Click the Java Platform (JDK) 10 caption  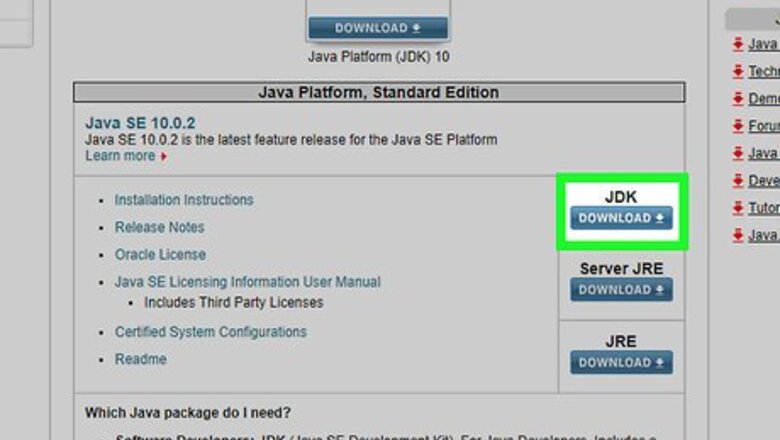[x=379, y=57]
